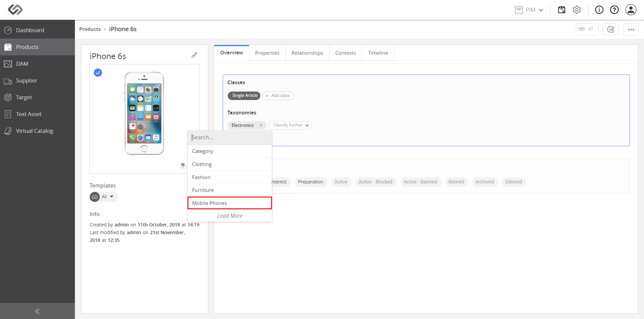This screenshot has height=319, width=644.
Task: Collapse the sidebar with double-chevron icon
Action: (x=37, y=311)
